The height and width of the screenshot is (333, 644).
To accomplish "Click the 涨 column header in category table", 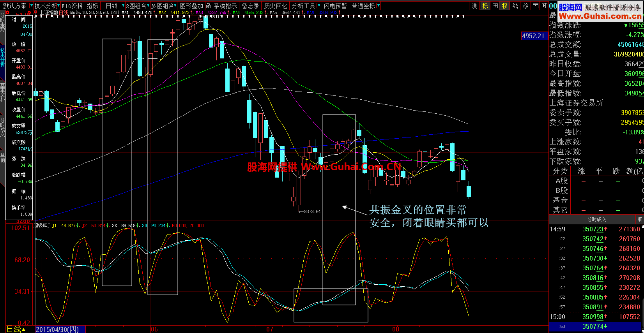I will coord(582,171).
